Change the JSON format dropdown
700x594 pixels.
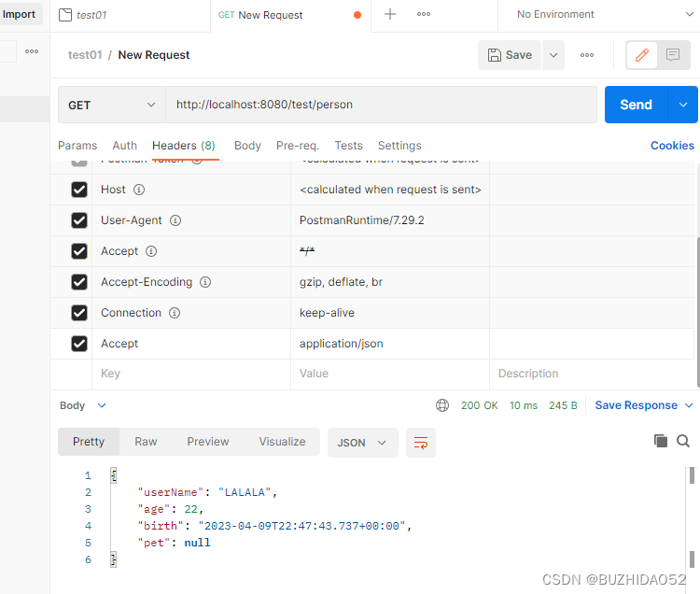pyautogui.click(x=362, y=443)
